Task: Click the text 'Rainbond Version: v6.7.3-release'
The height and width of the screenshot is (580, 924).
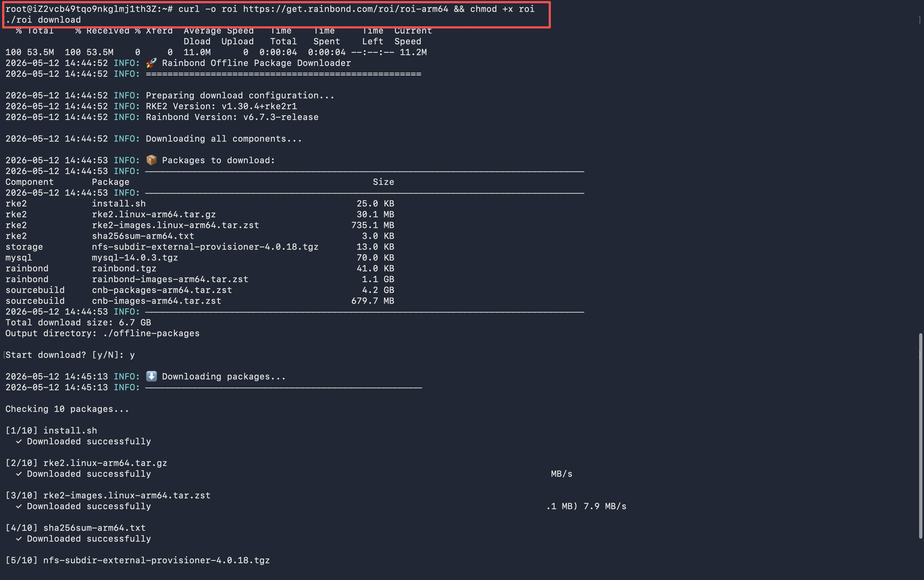Action: click(232, 117)
